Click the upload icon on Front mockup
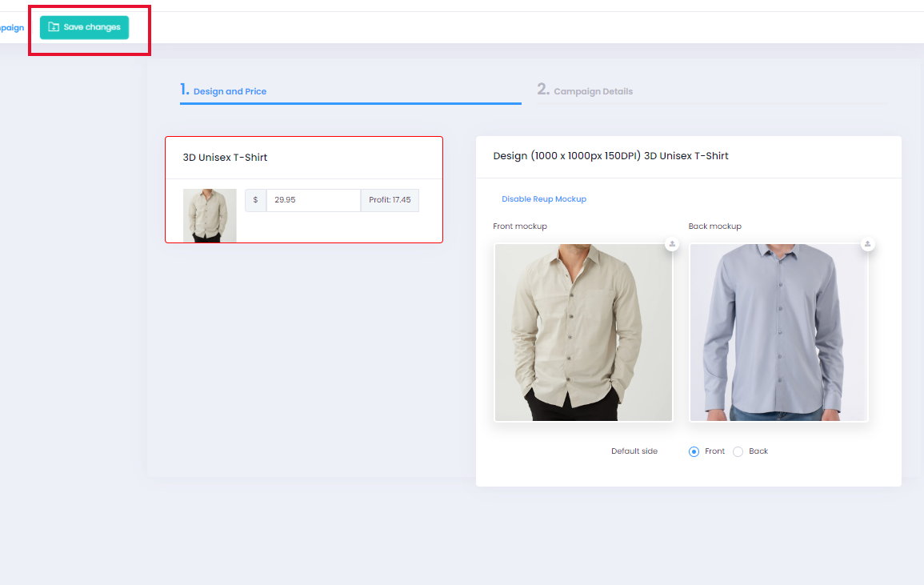This screenshot has height=585, width=924. [672, 244]
